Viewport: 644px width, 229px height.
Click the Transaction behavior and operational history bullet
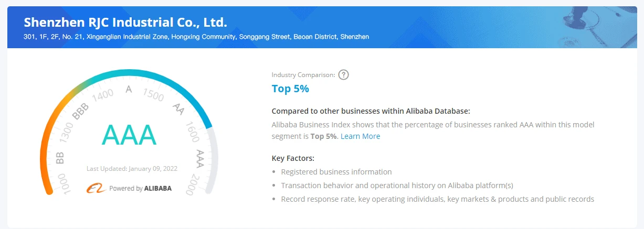397,186
